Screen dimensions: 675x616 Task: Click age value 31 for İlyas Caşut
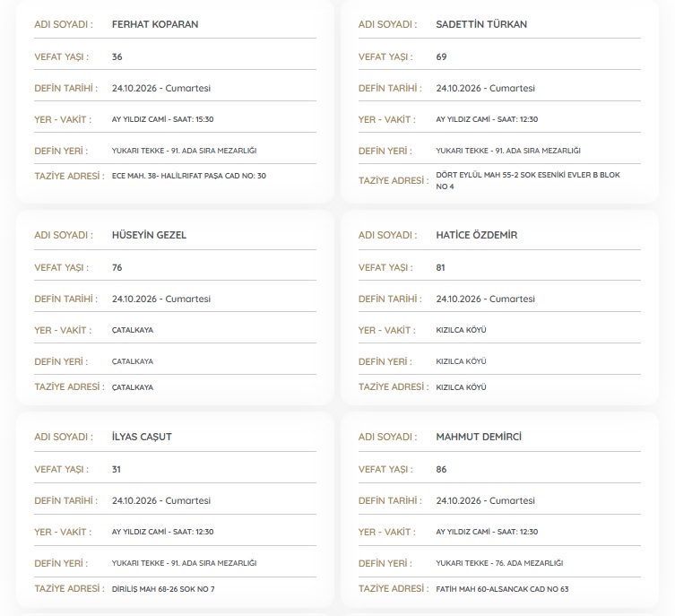tap(117, 470)
